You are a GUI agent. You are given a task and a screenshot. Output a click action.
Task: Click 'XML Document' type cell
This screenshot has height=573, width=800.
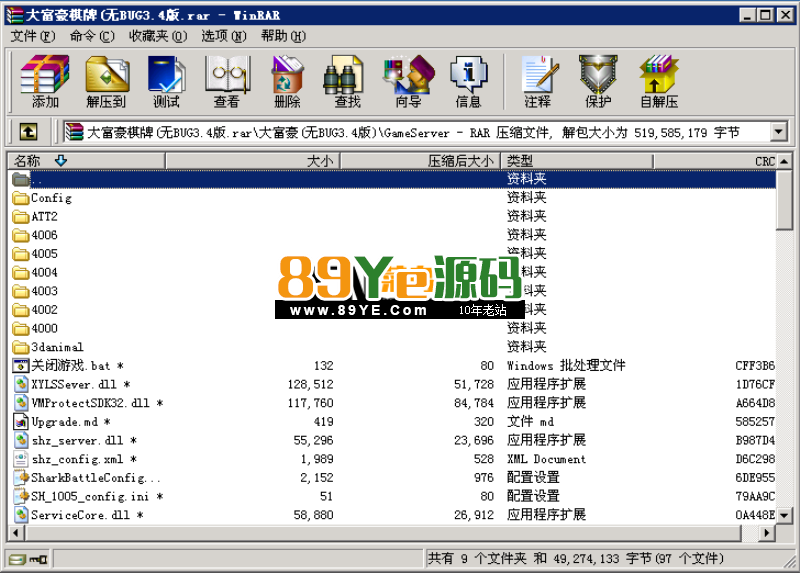click(x=546, y=459)
